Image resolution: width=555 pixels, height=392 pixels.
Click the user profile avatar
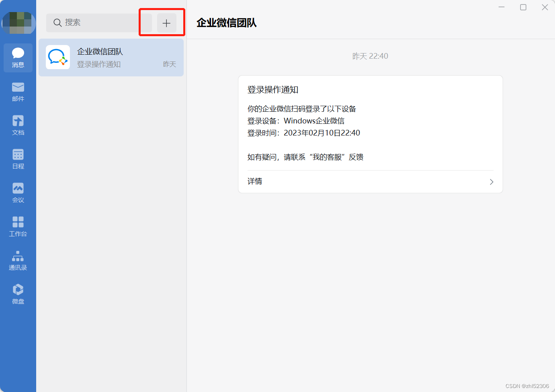[x=18, y=23]
